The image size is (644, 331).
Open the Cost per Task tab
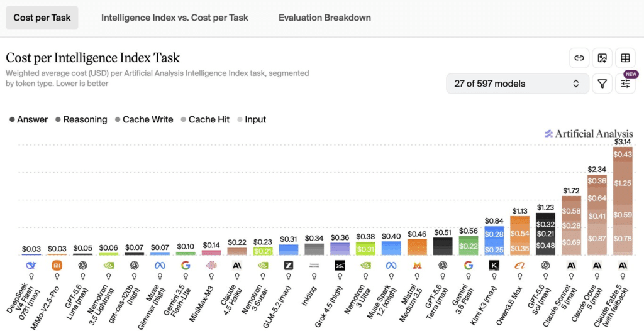point(42,18)
